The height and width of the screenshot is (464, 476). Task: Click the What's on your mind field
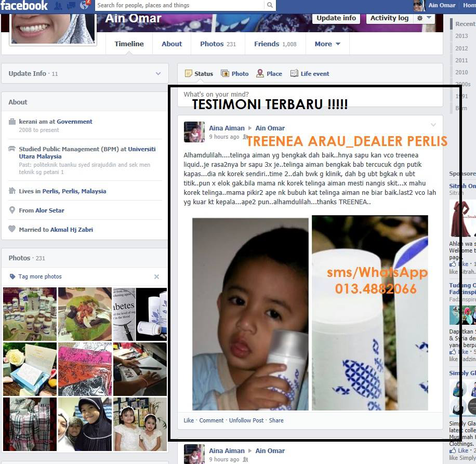coord(310,95)
